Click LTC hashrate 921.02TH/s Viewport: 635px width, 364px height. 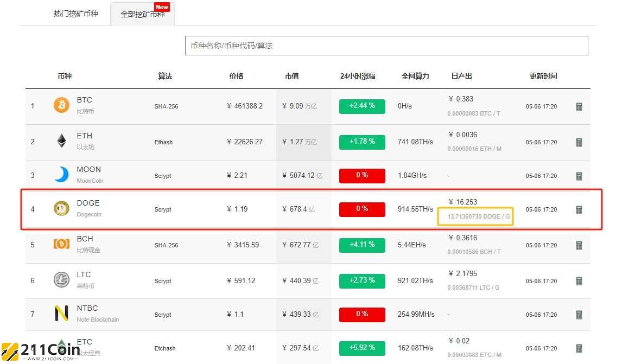tap(415, 280)
